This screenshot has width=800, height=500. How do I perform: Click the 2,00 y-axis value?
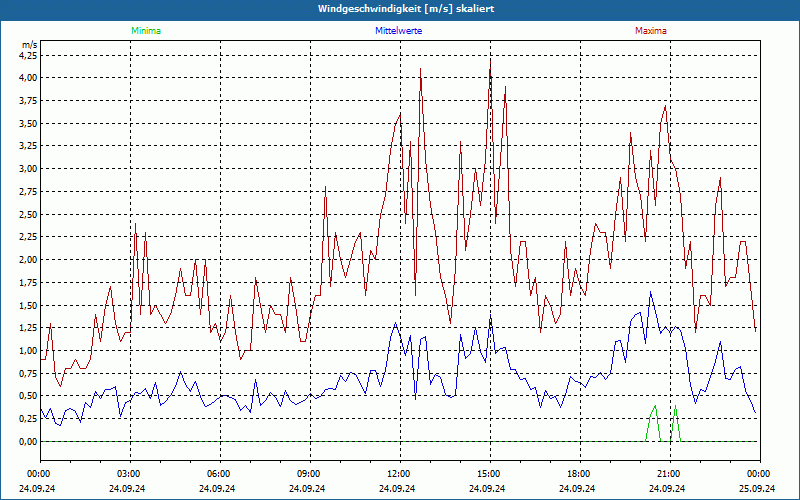click(x=27, y=260)
